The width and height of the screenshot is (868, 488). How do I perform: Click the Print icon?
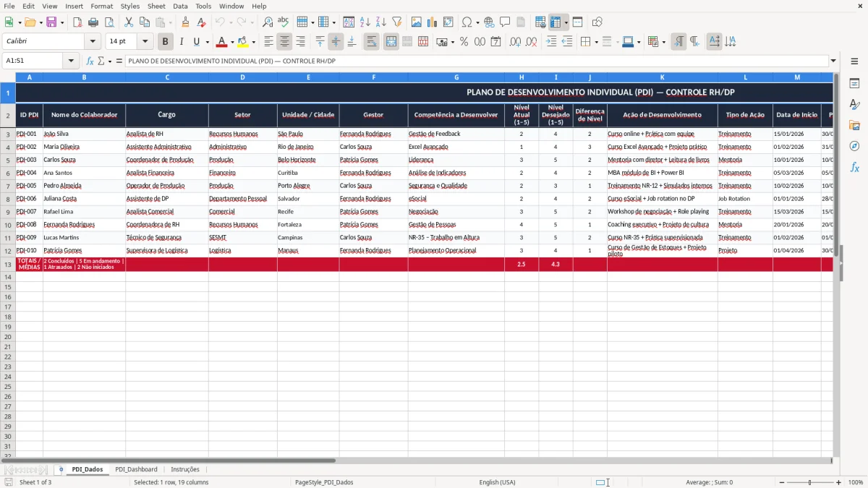coord(93,22)
